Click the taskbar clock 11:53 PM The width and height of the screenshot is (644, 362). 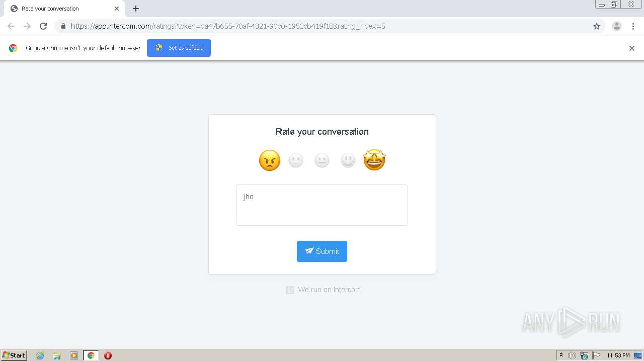[618, 355]
